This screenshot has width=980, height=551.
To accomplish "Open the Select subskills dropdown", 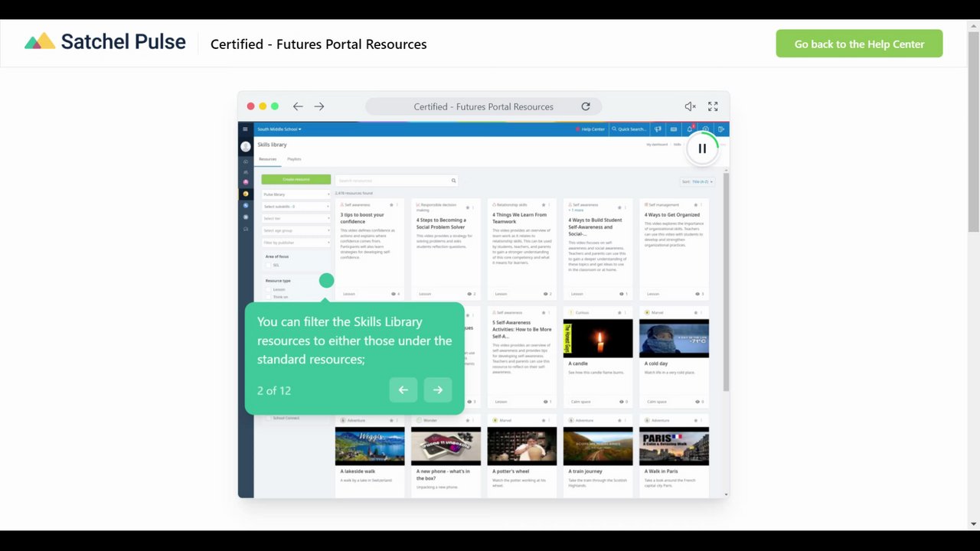I will click(x=296, y=207).
